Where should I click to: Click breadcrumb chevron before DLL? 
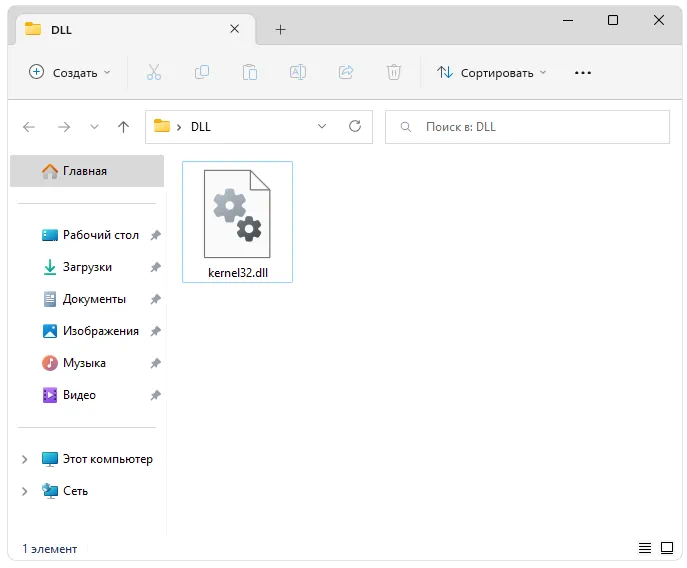(179, 128)
